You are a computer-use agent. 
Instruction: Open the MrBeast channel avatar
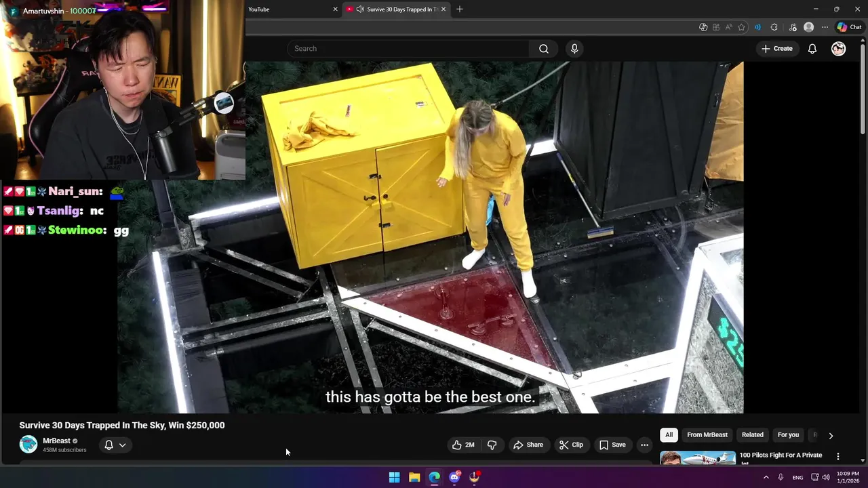28,445
